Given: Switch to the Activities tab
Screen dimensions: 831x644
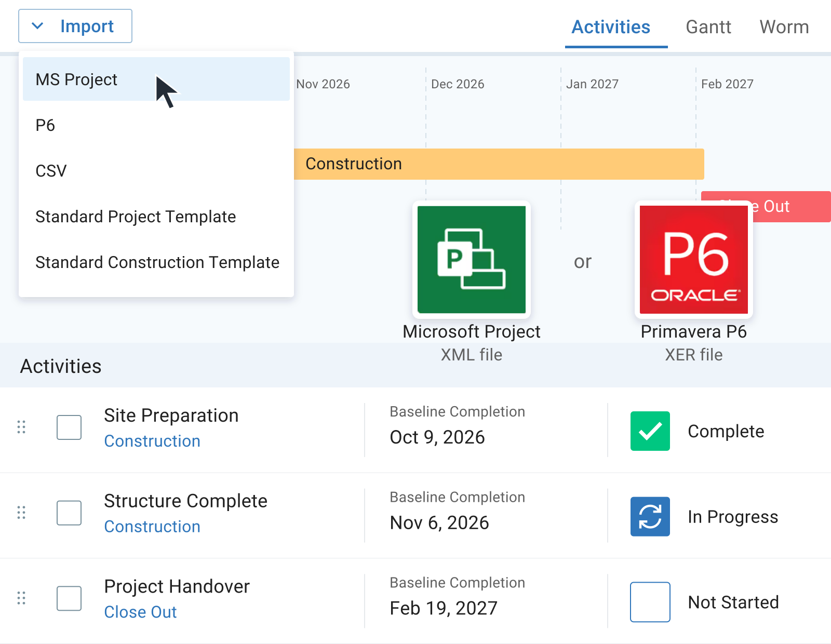Looking at the screenshot, I should 611,27.
